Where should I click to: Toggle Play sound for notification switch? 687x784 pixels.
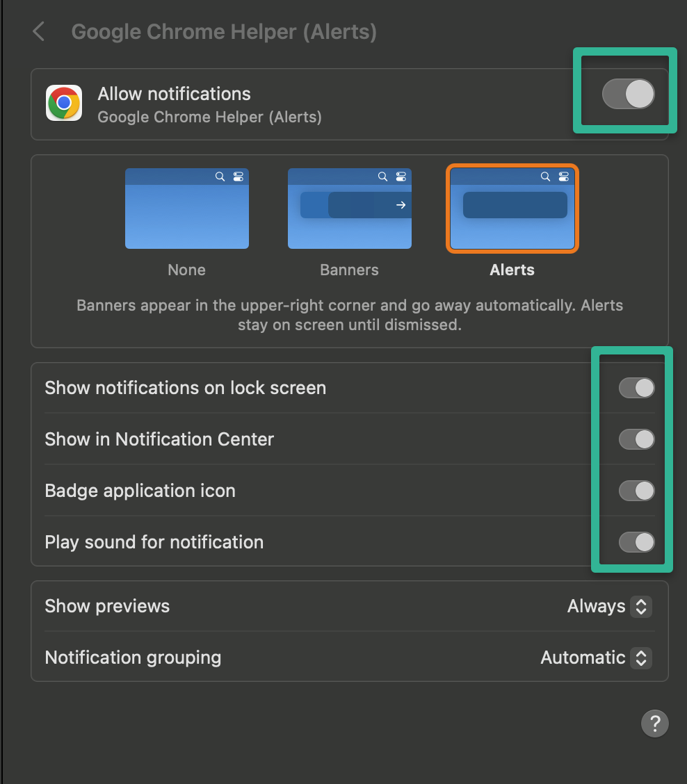[636, 542]
